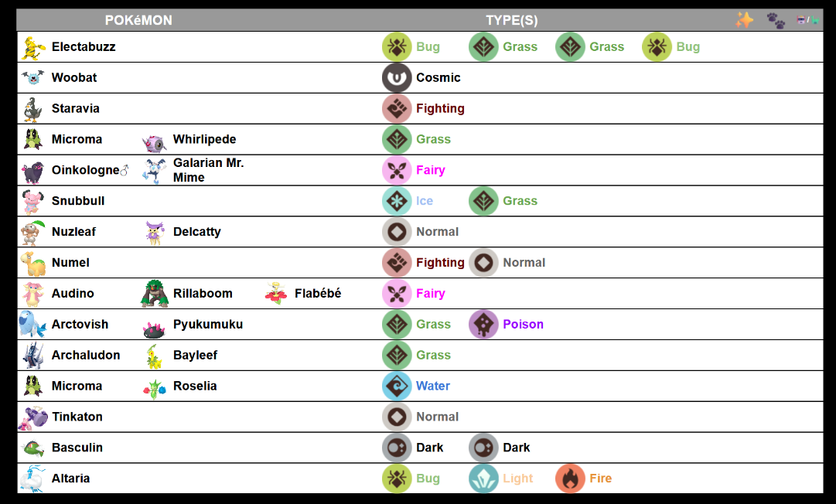Viewport: 836px width, 504px height.
Task: Click the TYPE(S) column header
Action: click(x=512, y=20)
